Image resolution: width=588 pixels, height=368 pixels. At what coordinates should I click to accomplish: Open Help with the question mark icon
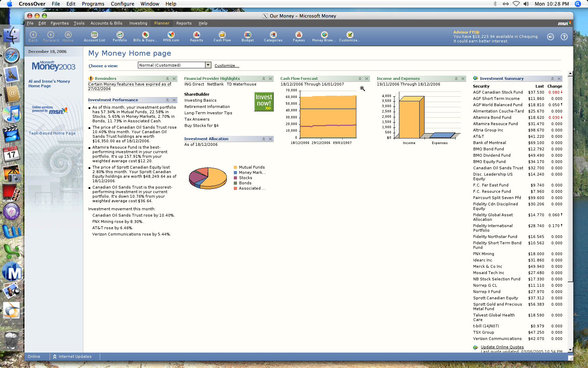point(564,37)
